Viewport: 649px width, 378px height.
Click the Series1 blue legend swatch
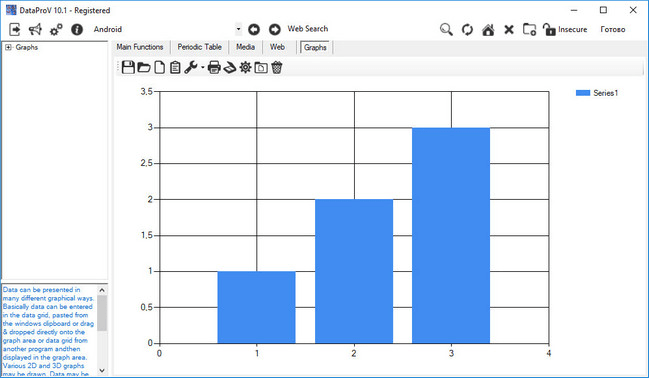point(583,93)
